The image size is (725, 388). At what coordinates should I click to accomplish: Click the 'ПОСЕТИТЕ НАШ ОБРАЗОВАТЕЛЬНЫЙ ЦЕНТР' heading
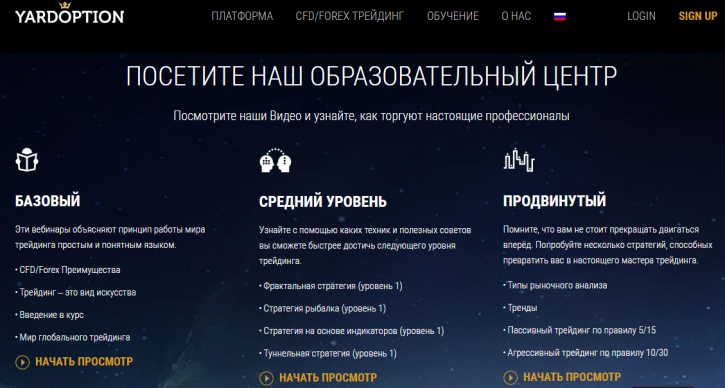click(371, 76)
